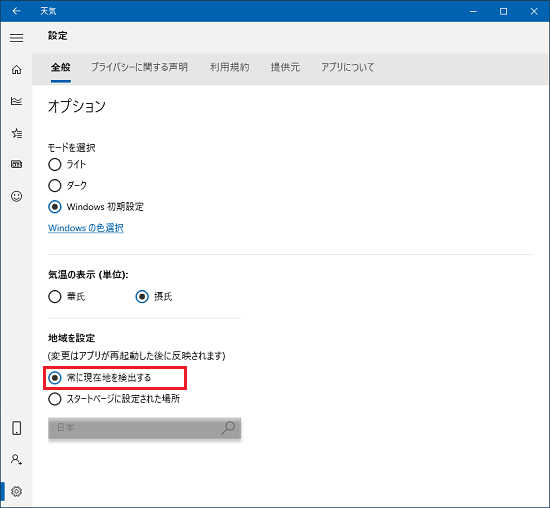Open the アプリについて tab
The height and width of the screenshot is (508, 550).
(348, 67)
